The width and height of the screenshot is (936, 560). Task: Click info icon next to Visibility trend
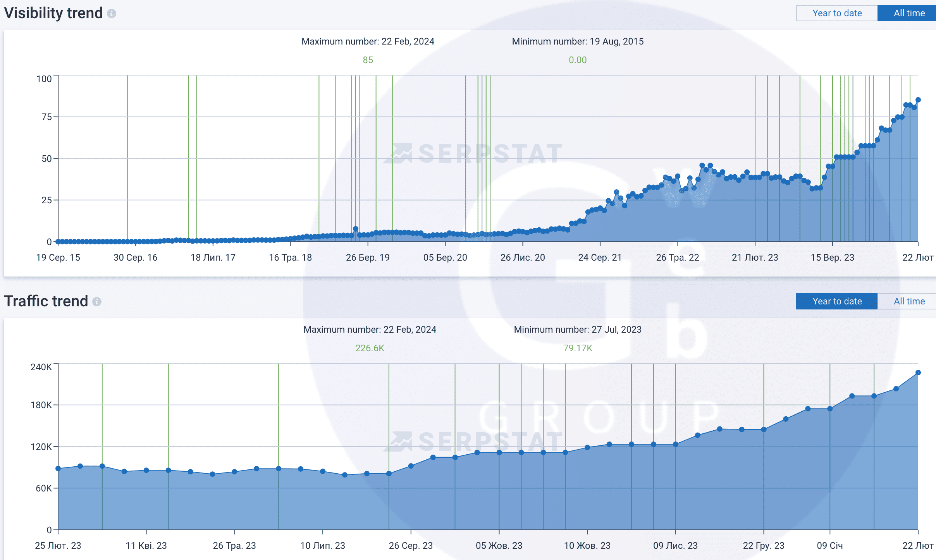[x=112, y=14]
